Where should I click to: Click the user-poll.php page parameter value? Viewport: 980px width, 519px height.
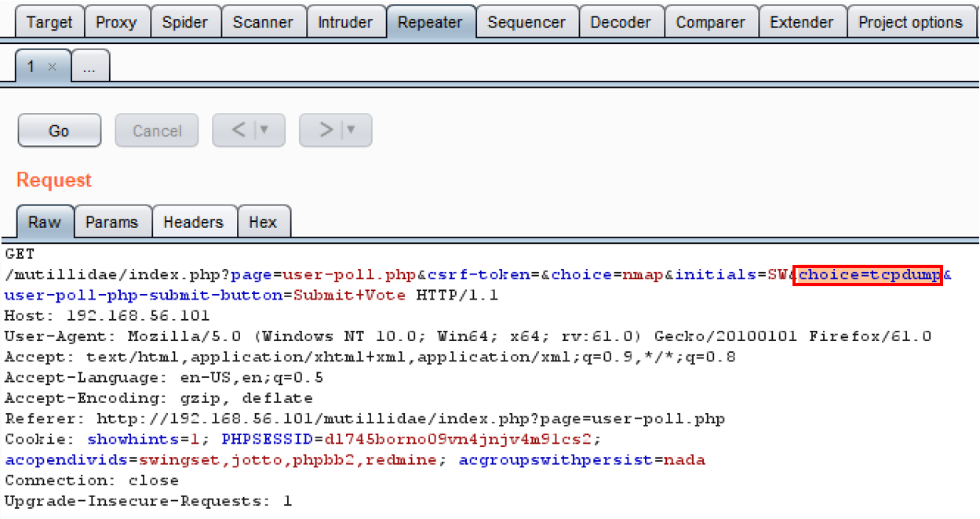point(349,275)
